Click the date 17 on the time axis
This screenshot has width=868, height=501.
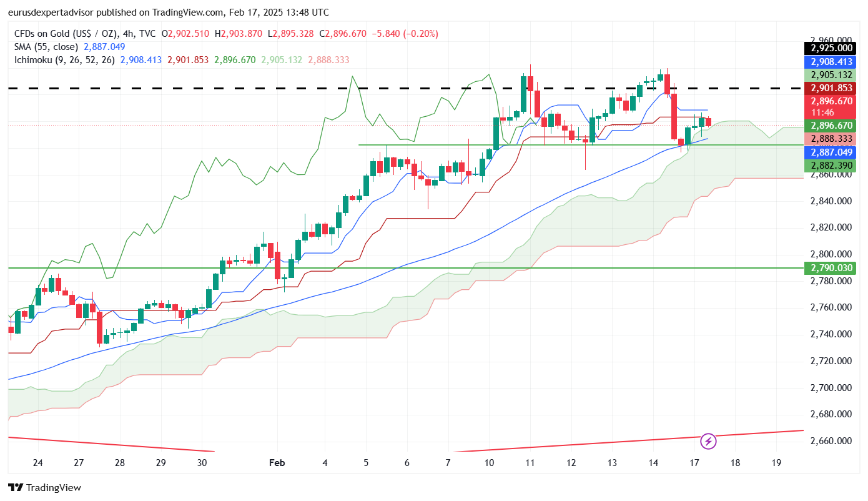point(694,463)
